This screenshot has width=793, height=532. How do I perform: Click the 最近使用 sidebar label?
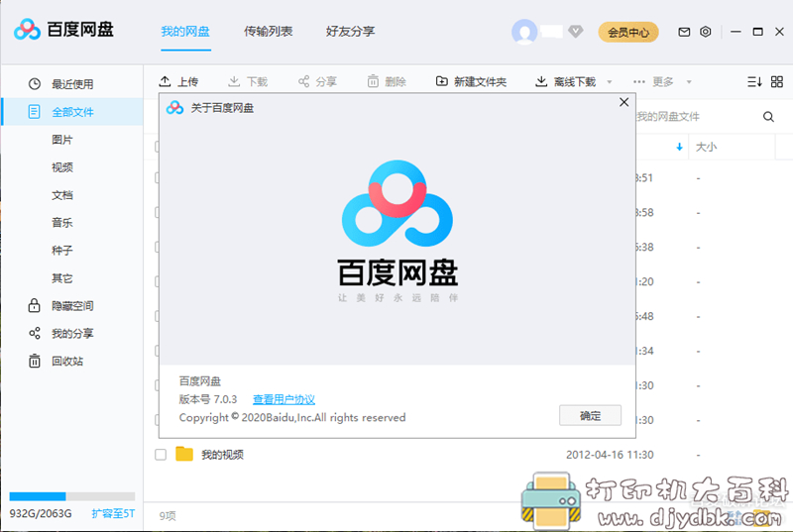pos(72,84)
